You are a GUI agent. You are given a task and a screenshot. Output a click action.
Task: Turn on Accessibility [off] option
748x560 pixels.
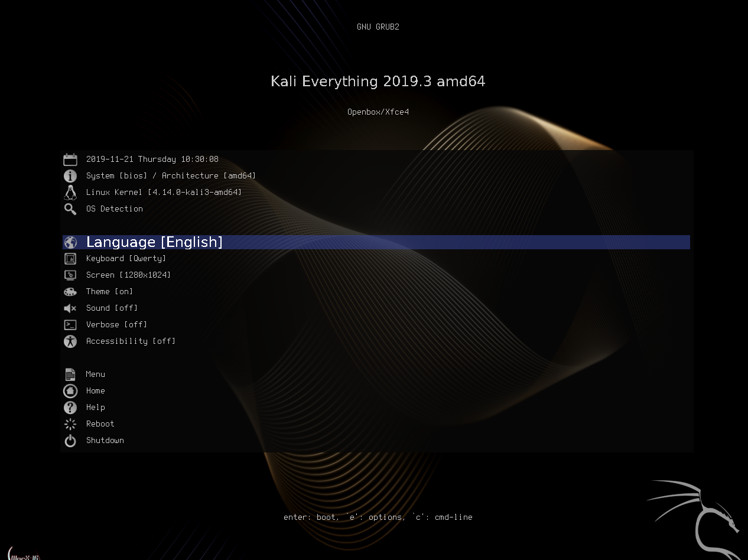coord(131,341)
